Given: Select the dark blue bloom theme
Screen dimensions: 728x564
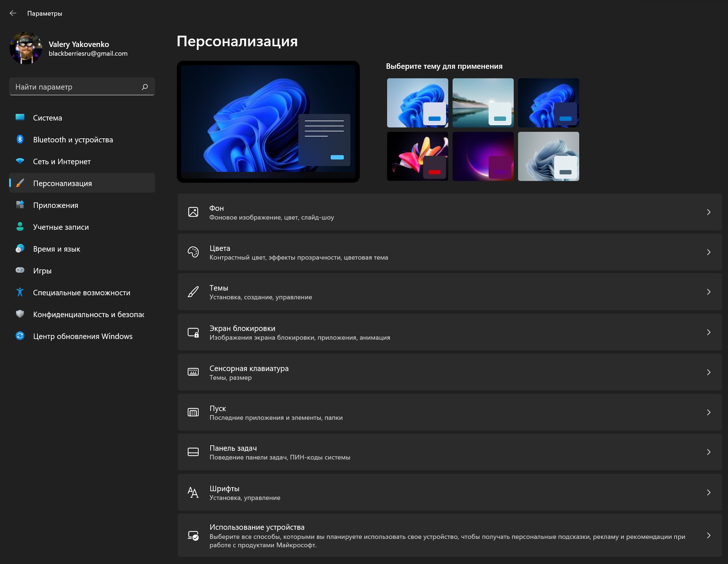Looking at the screenshot, I should click(549, 103).
